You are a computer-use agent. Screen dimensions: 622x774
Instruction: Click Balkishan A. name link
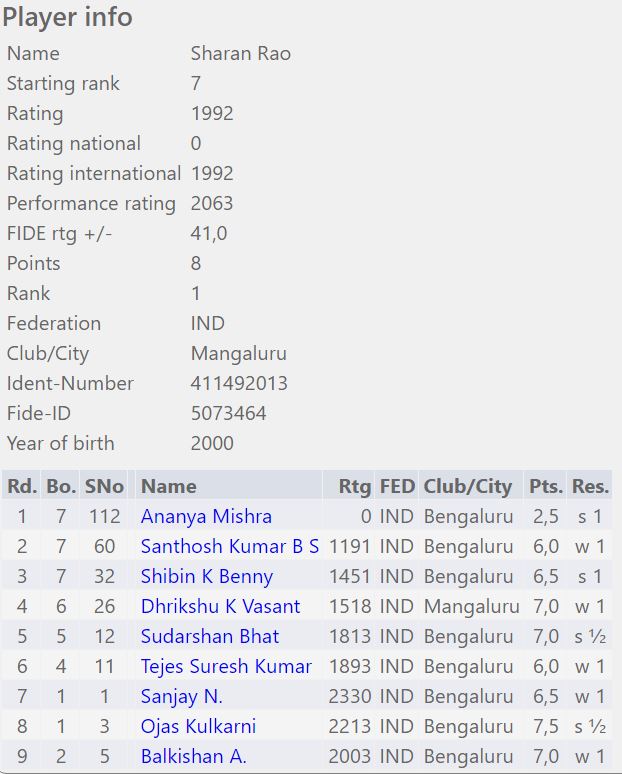193,757
